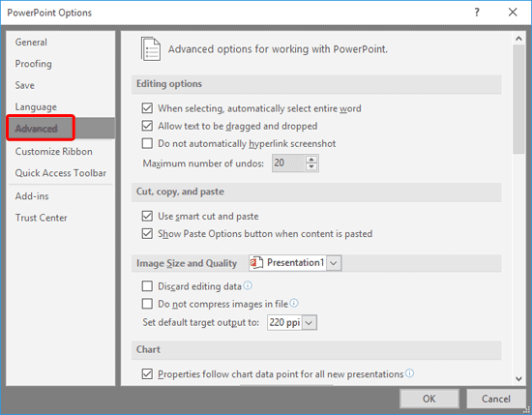This screenshot has width=532, height=415.
Task: Open the Presentation1 dropdown for Image Size
Action: click(334, 263)
